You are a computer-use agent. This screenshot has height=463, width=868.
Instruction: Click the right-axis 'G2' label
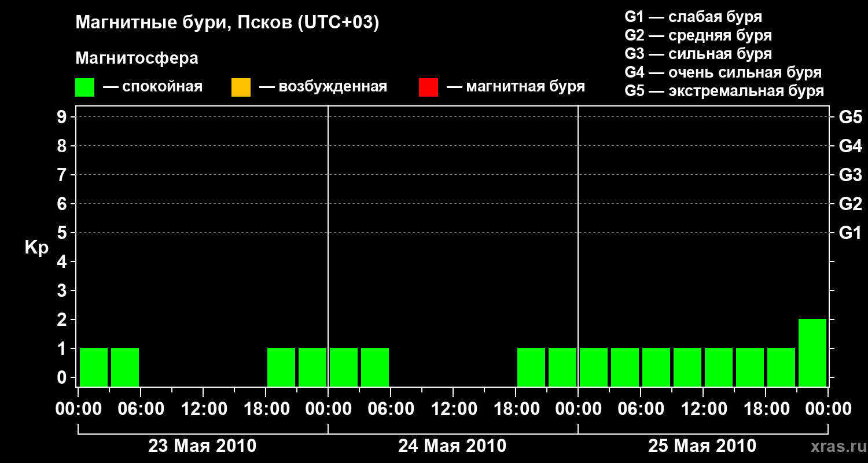pos(851,204)
